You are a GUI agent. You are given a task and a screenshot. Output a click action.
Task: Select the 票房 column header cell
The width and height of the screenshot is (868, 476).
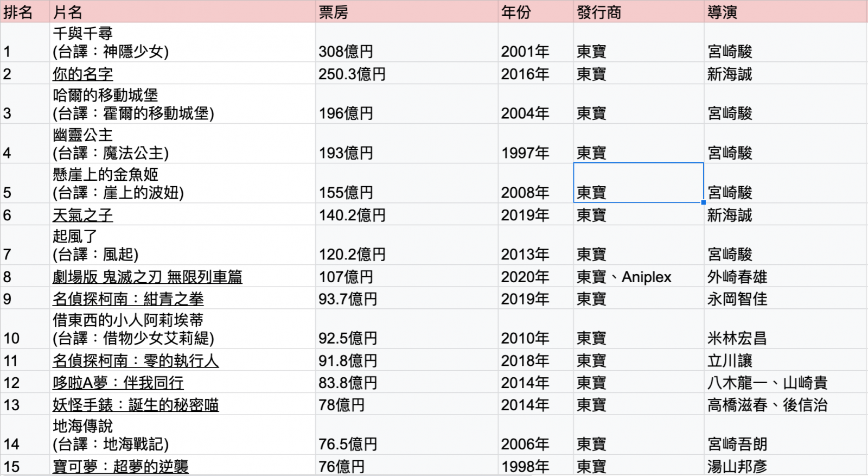click(407, 12)
